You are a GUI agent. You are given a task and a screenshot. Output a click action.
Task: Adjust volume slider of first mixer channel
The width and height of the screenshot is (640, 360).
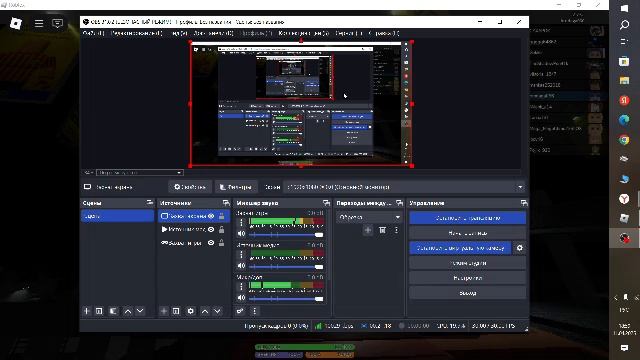coord(286,234)
